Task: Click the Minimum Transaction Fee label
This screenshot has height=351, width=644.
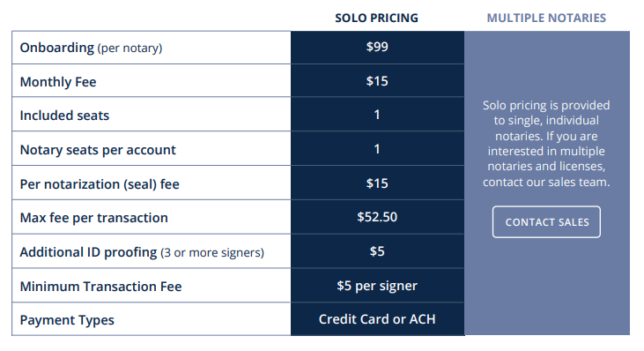Action: [x=100, y=287]
